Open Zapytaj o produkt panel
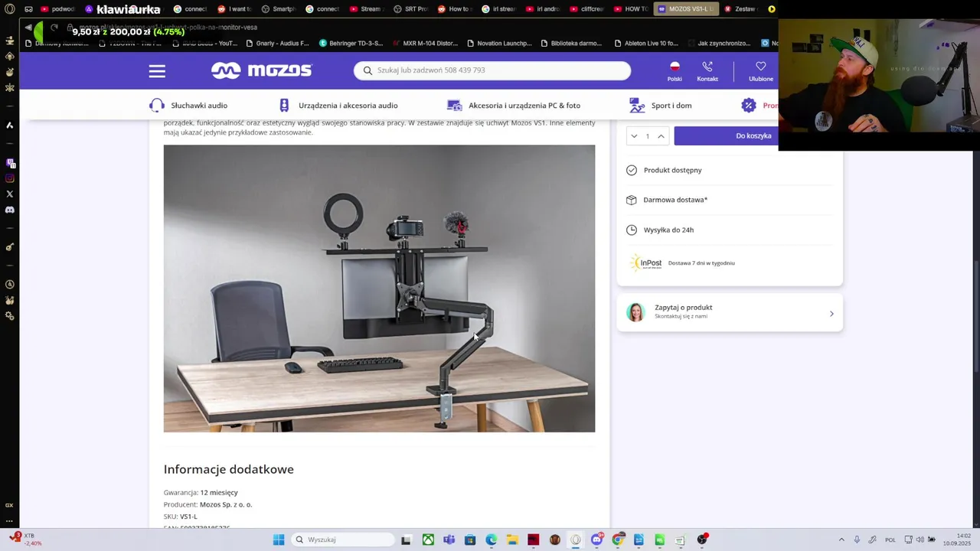This screenshot has width=980, height=551. 730,312
